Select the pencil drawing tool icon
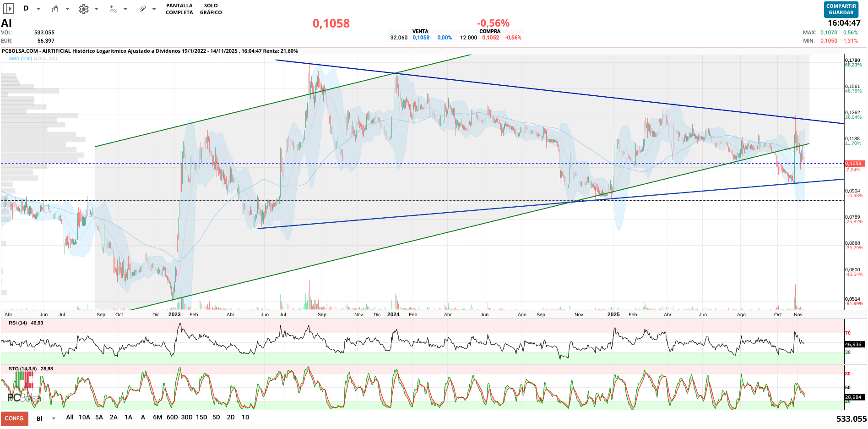Image resolution: width=868 pixels, height=429 pixels. (143, 9)
